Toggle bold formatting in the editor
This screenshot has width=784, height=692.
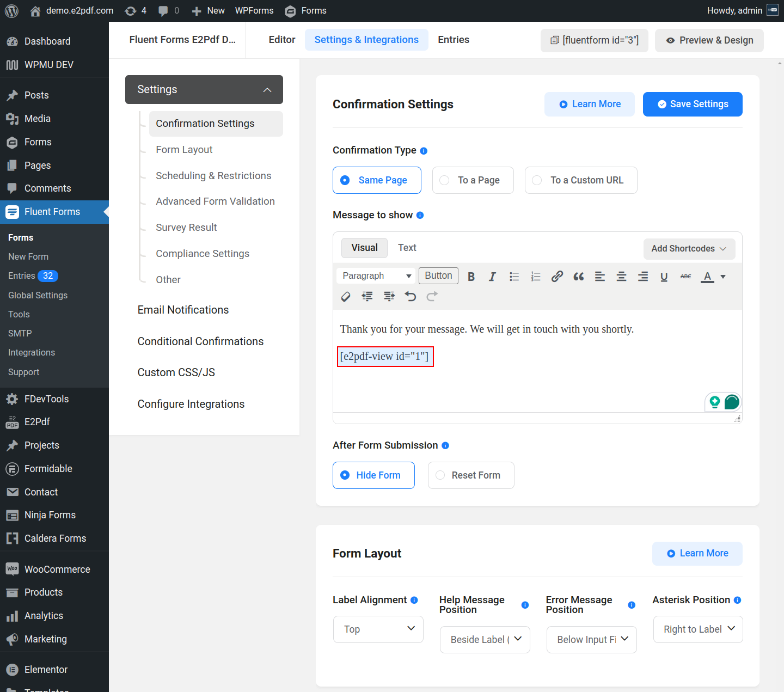click(471, 277)
